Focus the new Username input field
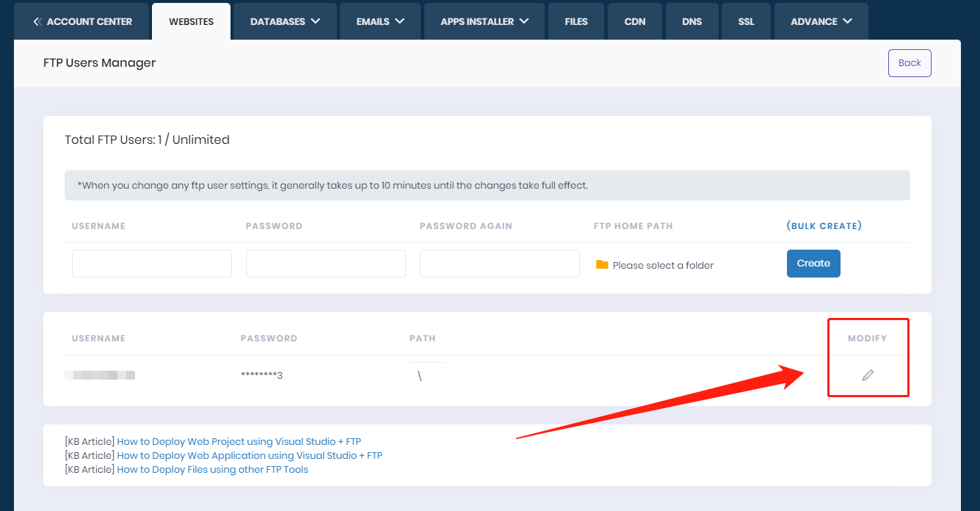 152,264
